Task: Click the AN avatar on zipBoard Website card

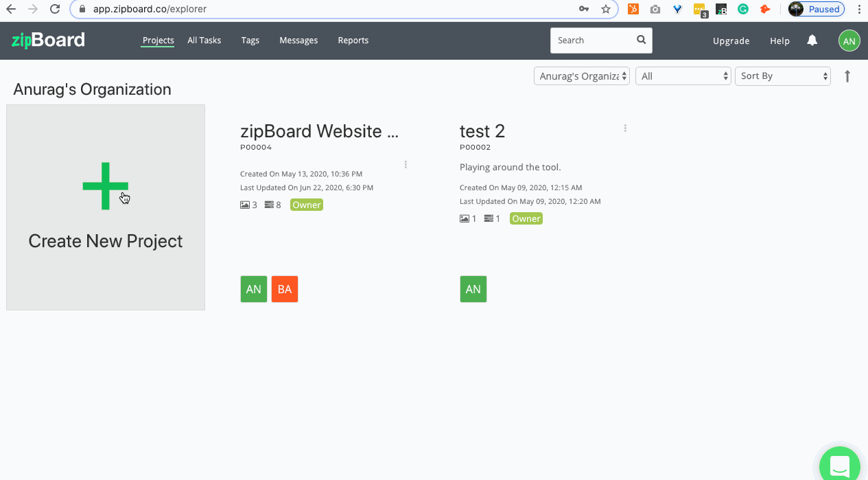Action: pos(254,289)
